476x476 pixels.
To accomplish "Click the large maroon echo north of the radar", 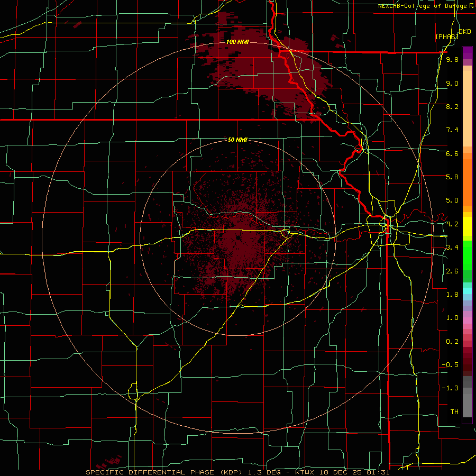I will click(261, 67).
